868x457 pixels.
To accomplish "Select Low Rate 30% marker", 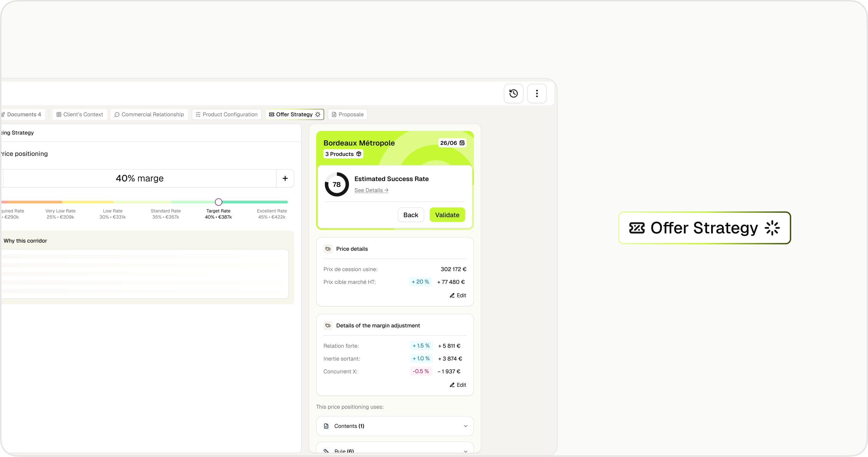I will (113, 214).
